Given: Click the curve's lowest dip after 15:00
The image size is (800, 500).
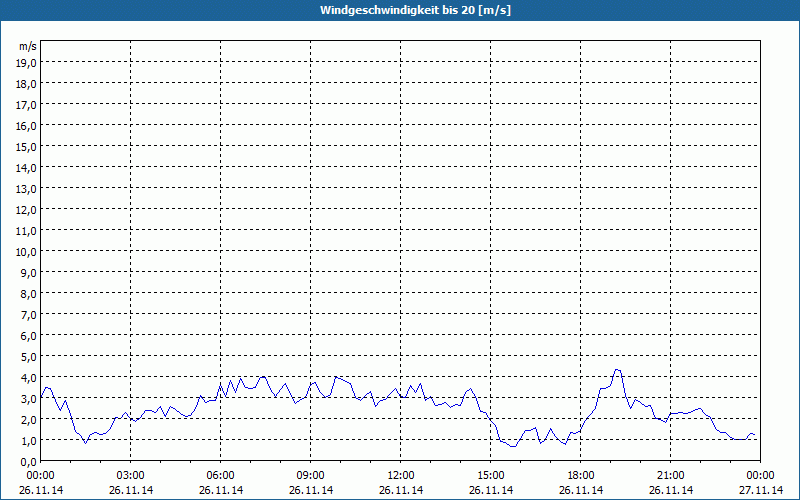Looking at the screenshot, I should point(513,446).
